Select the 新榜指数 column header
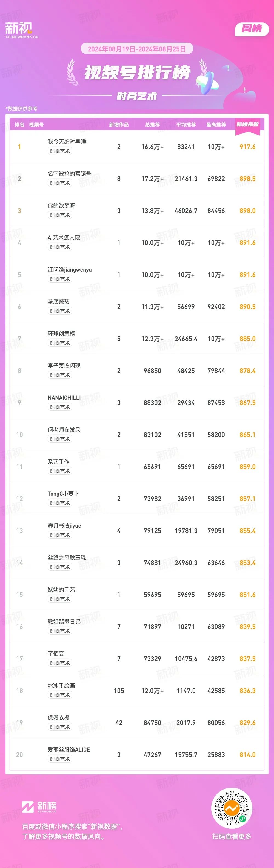This screenshot has height=868, width=274. 247,124
